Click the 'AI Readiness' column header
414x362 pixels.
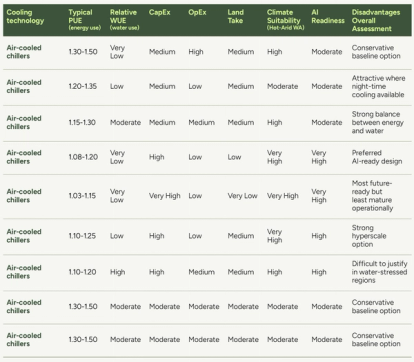click(328, 16)
